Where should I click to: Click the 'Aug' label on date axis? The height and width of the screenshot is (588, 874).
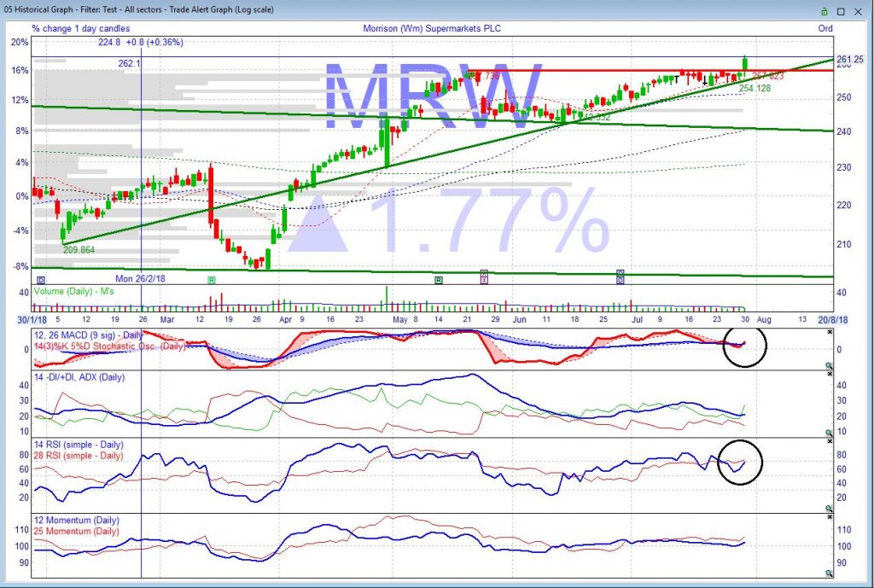point(764,319)
